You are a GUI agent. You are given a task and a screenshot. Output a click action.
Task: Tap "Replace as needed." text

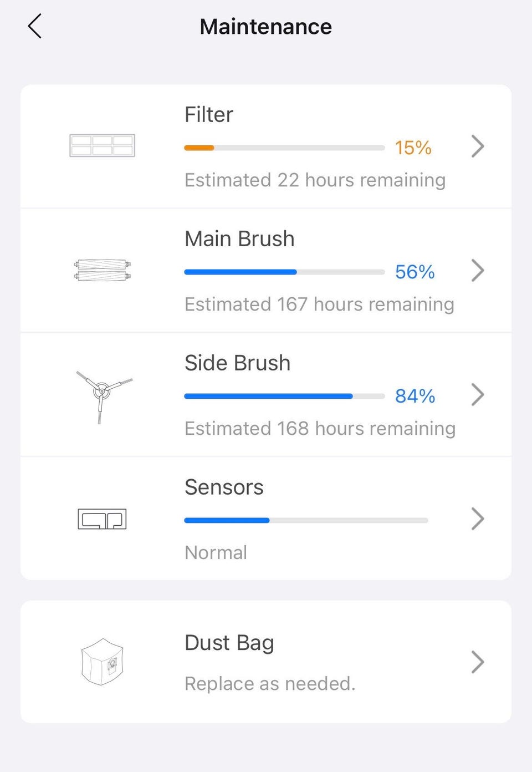coord(270,684)
